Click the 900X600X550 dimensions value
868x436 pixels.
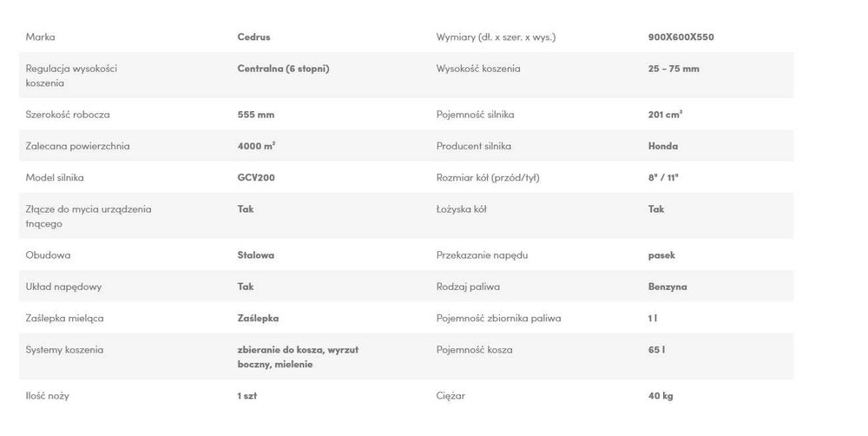681,37
